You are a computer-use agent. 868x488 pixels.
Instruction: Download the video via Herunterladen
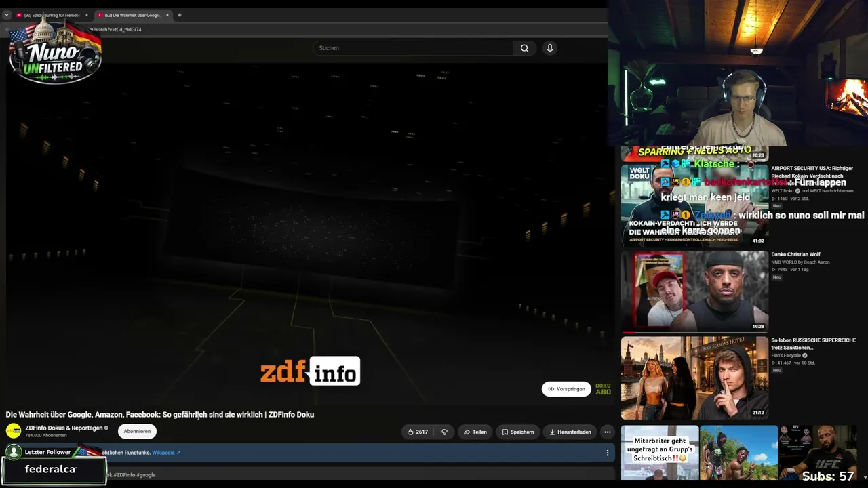pos(570,432)
